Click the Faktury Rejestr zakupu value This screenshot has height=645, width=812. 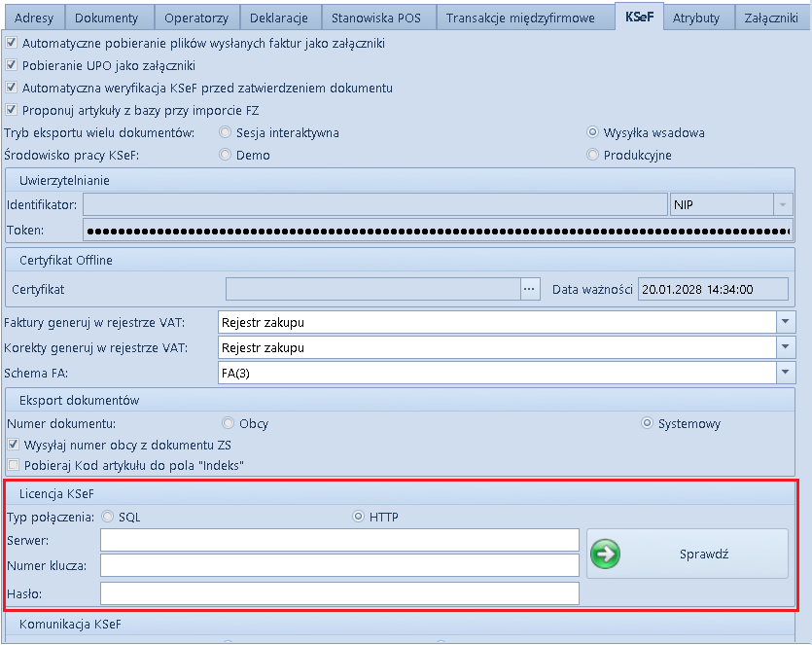point(263,322)
